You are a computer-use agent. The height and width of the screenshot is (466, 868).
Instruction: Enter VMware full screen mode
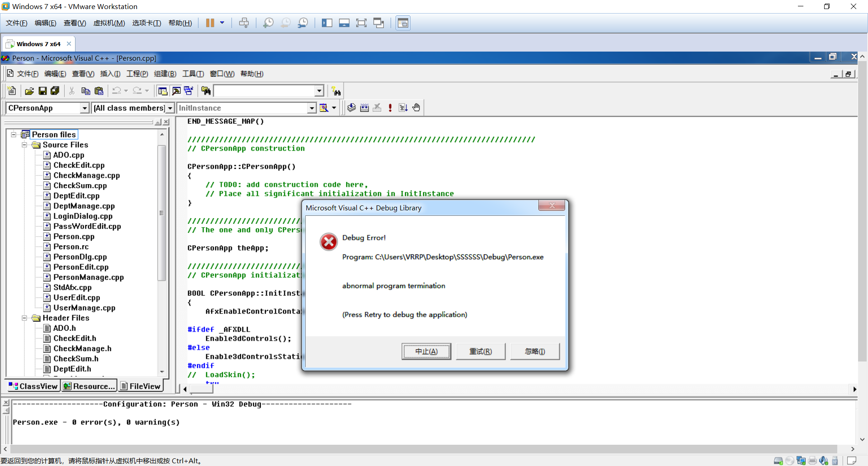point(361,23)
